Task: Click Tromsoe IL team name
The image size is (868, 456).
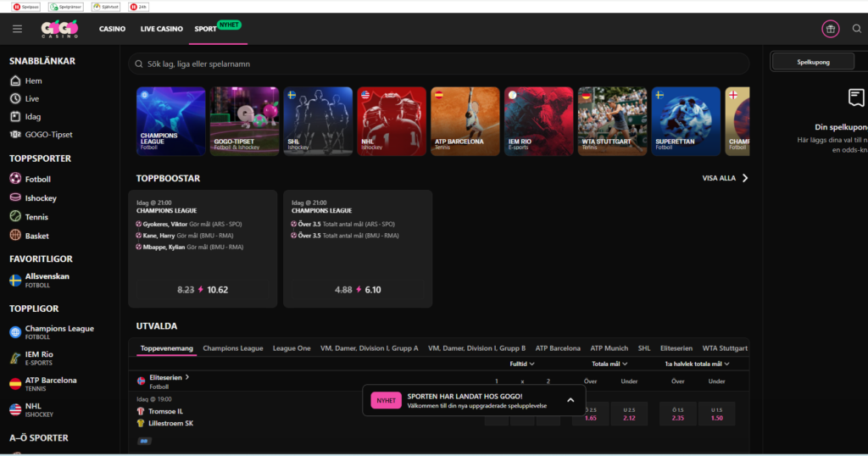Action: click(x=165, y=411)
